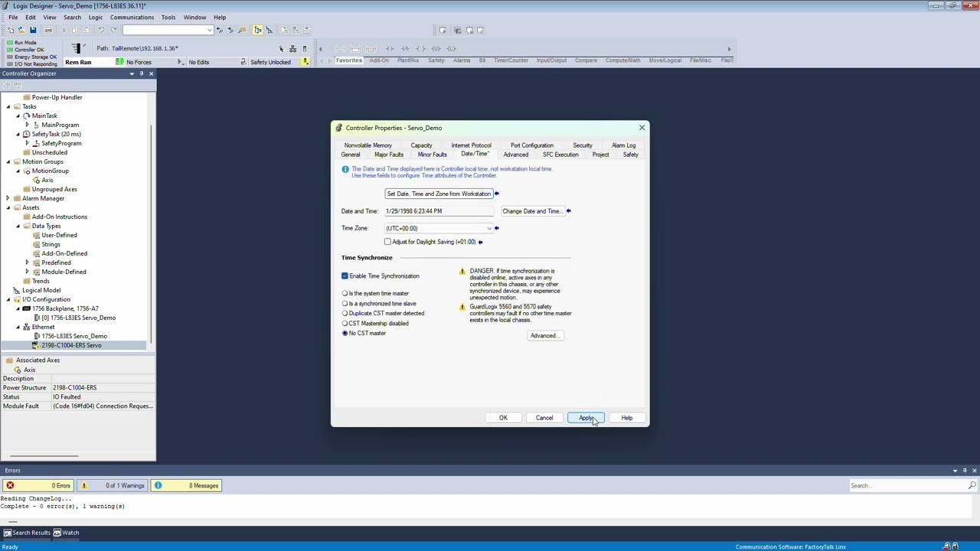Expand the MainProgram tree node
Viewport: 980px width, 551px height.
point(27,125)
